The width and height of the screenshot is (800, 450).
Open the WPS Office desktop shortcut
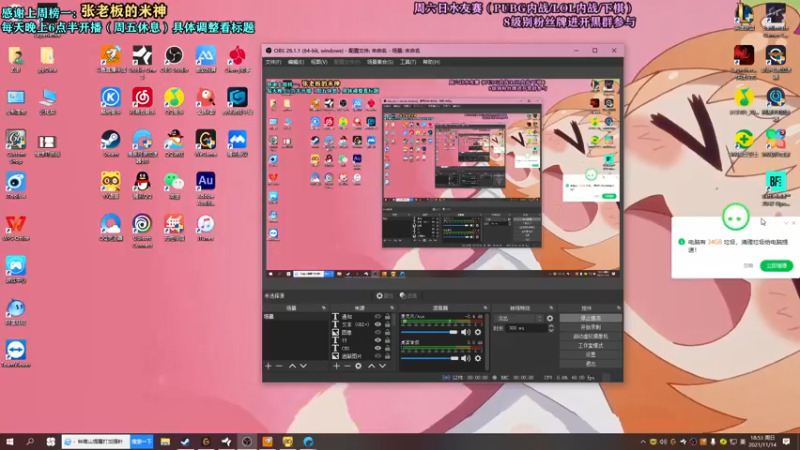(16, 228)
